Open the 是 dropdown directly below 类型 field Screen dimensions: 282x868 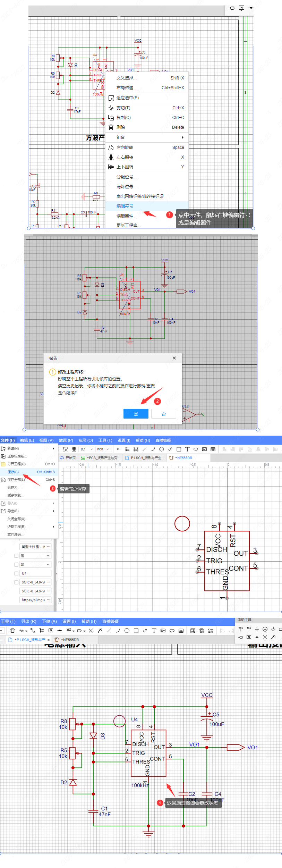35,556
